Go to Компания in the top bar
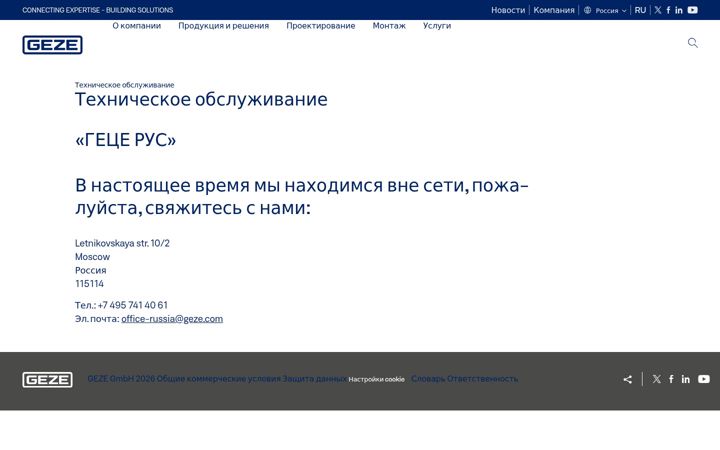 coord(554,10)
